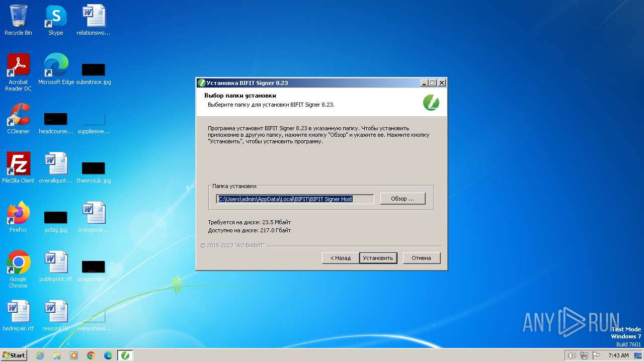Select submitnice.jpg file on desktop
The width and height of the screenshot is (644, 362).
pyautogui.click(x=94, y=74)
